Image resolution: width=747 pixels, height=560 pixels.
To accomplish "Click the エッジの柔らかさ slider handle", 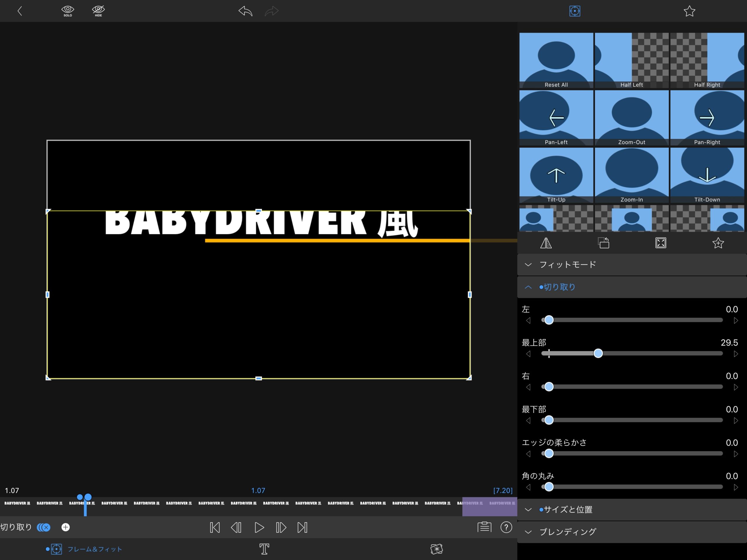I will point(549,453).
